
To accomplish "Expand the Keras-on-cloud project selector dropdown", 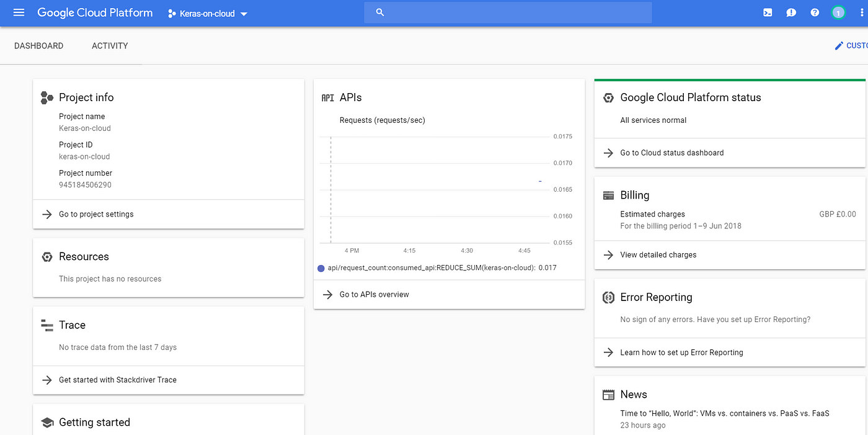I will 208,13.
